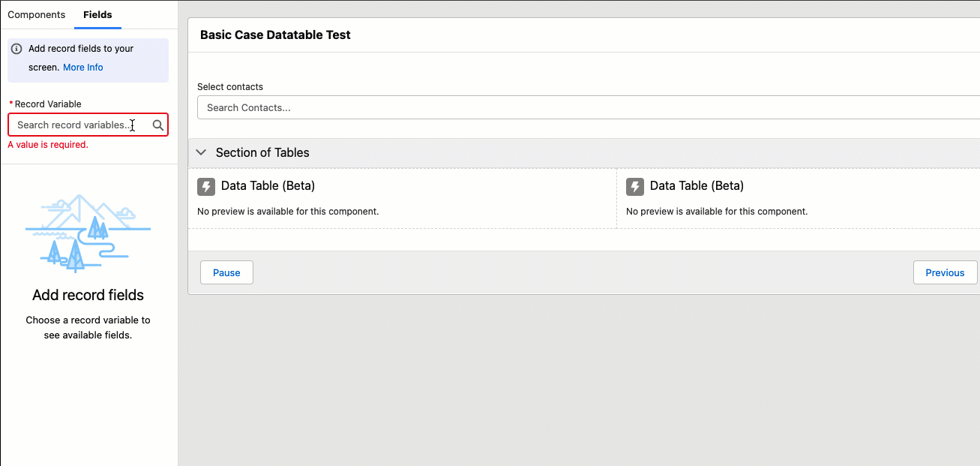Click the right Data Table lightning icon

point(635,186)
